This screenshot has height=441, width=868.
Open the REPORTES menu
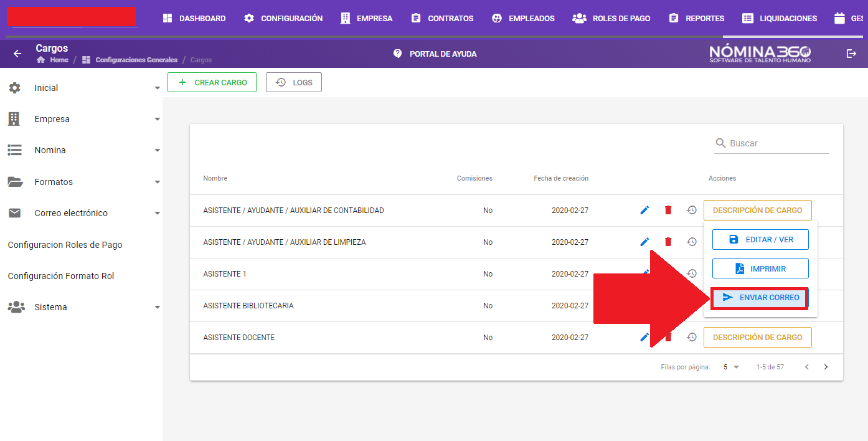(x=696, y=19)
